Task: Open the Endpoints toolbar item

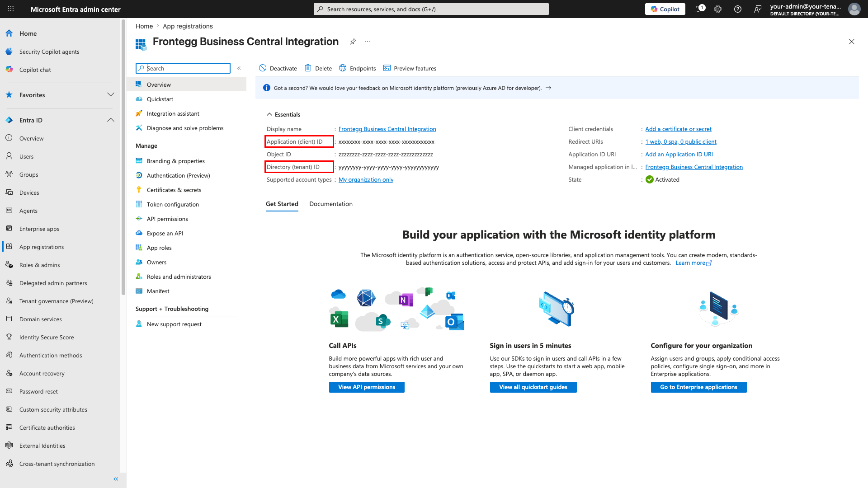Action: (358, 68)
